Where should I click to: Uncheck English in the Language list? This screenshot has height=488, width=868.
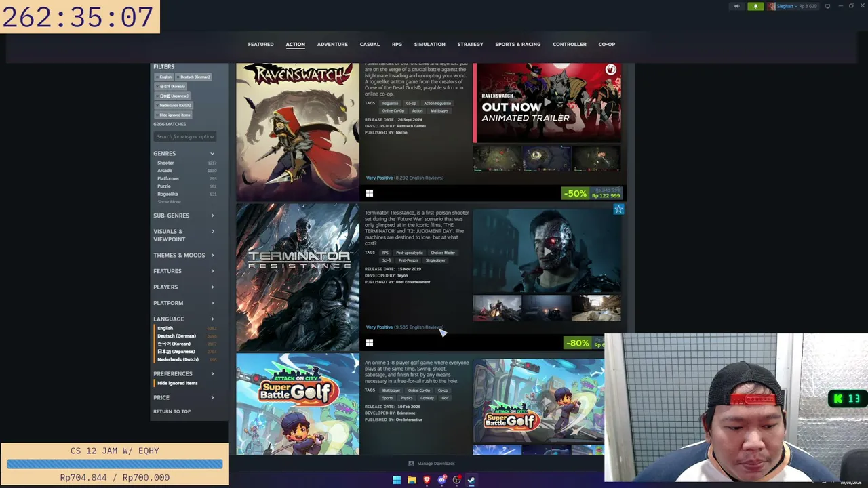tap(165, 328)
